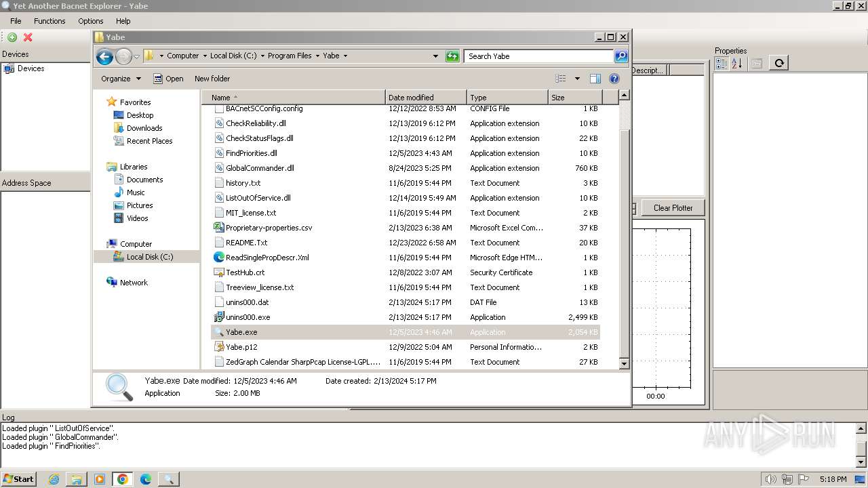Select TestHub.crt certificate file
Image resolution: width=868 pixels, height=488 pixels.
[406, 272]
